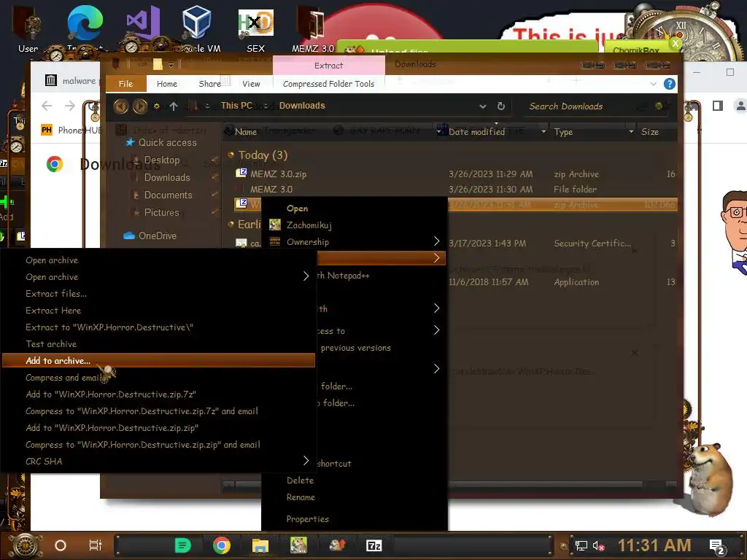747x560 pixels.
Task: Click Chrome forward arrow in browser window
Action: [69, 106]
